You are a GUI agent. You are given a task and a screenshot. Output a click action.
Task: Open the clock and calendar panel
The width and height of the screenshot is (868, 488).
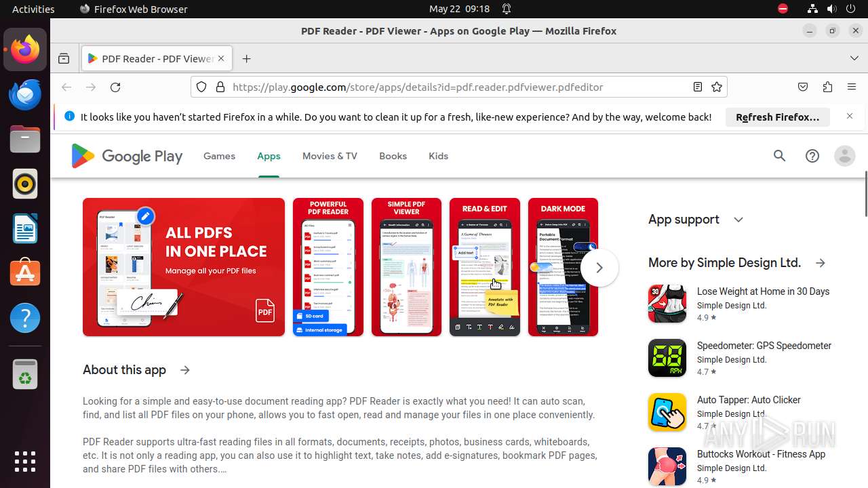(459, 9)
